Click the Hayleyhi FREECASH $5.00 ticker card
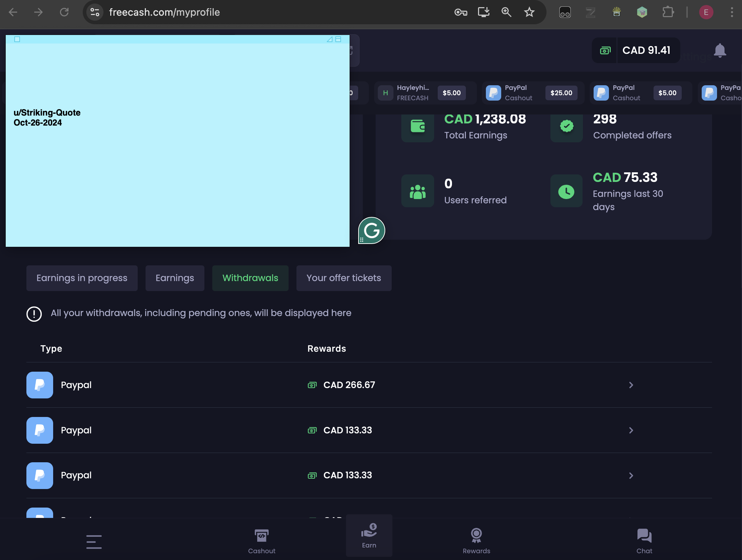The height and width of the screenshot is (560, 742). click(x=425, y=93)
